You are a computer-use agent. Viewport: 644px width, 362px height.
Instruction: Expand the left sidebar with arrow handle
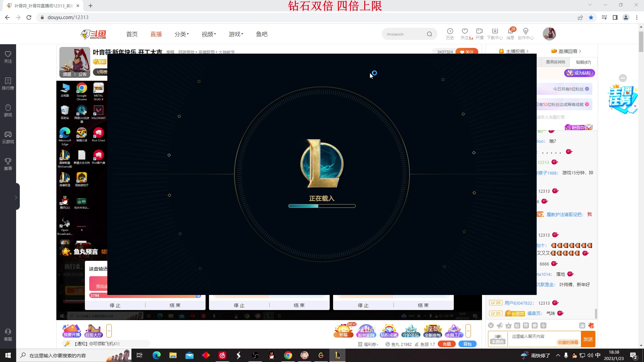coord(16,197)
